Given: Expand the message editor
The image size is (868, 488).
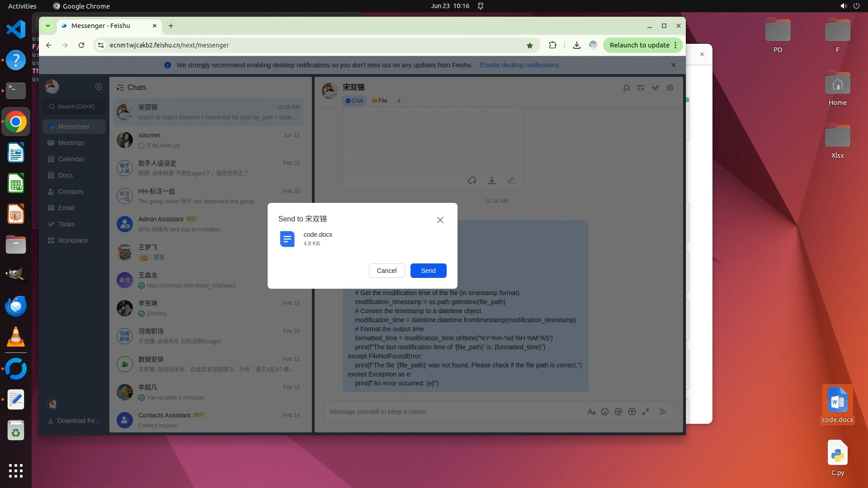Looking at the screenshot, I should click(646, 412).
